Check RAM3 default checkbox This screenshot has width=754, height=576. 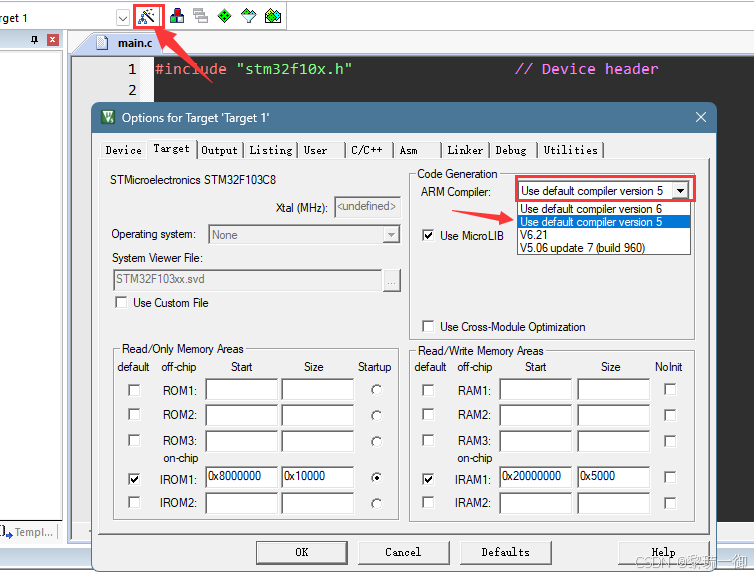tap(428, 440)
